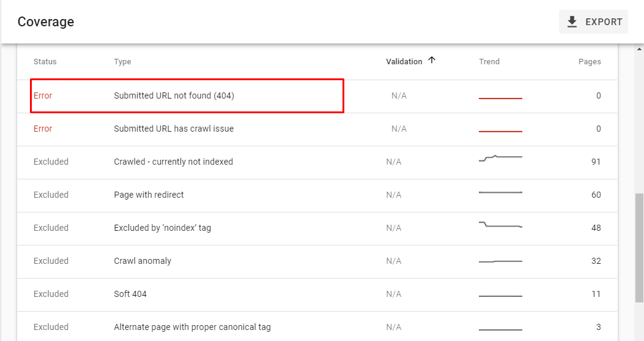Click the Coverage page title
The width and height of the screenshot is (644, 341).
46,22
